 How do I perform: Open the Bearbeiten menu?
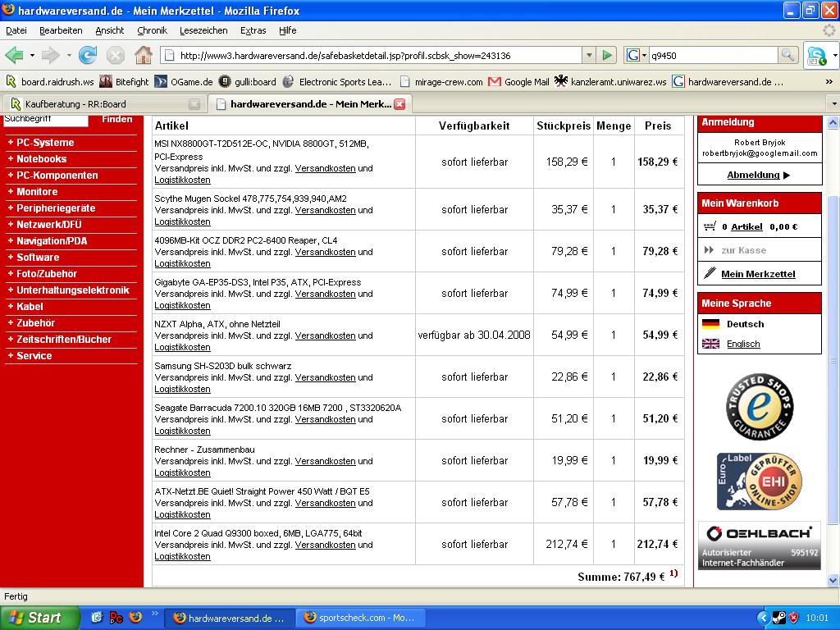pos(61,30)
